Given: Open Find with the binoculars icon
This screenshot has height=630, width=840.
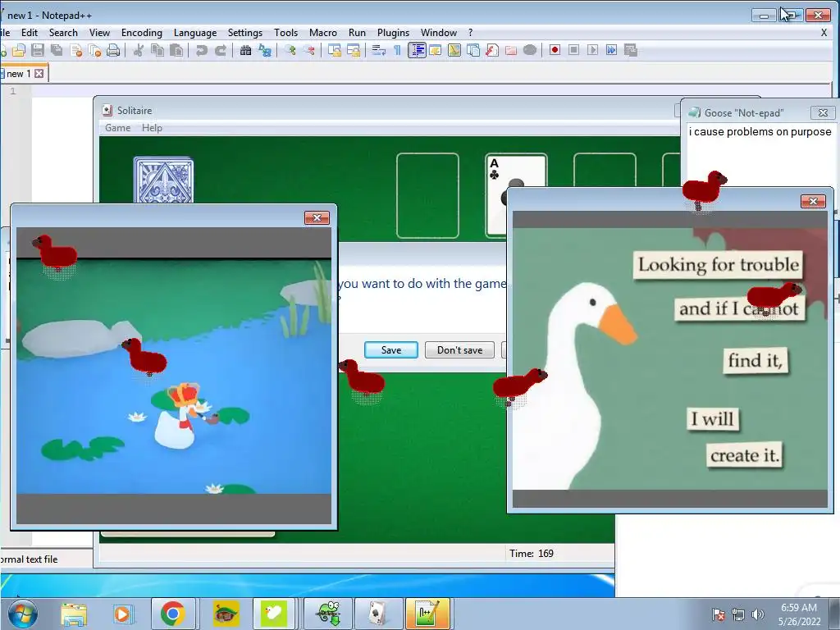Looking at the screenshot, I should click(x=245, y=50).
